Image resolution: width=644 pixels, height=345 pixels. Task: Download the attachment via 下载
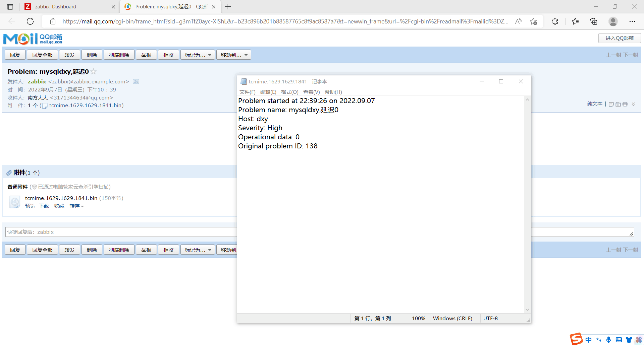coord(44,206)
